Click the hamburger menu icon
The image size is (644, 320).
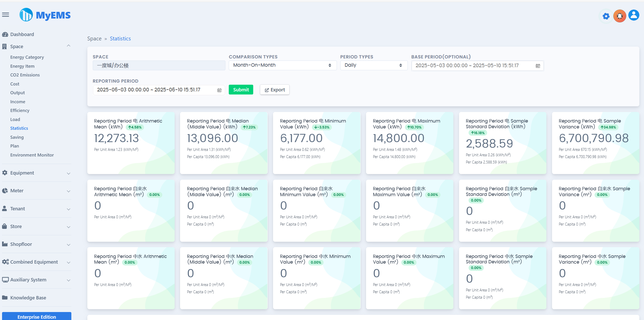point(5,15)
